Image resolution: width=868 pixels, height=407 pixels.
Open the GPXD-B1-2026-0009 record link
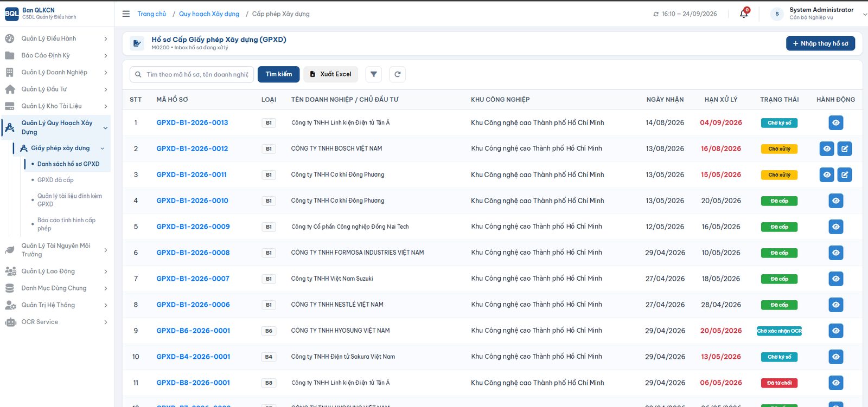(193, 227)
